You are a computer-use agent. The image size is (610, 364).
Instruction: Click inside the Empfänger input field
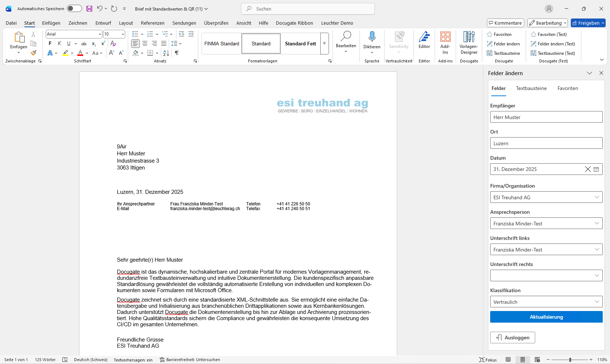(x=546, y=117)
